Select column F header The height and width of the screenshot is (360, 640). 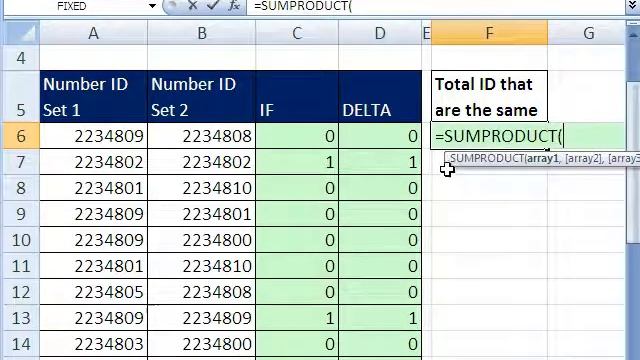[489, 33]
